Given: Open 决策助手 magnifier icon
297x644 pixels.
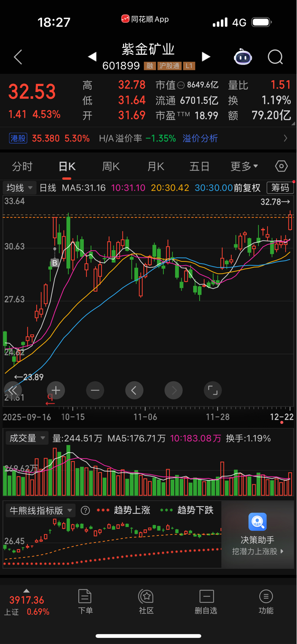Looking at the screenshot, I should pos(258,522).
